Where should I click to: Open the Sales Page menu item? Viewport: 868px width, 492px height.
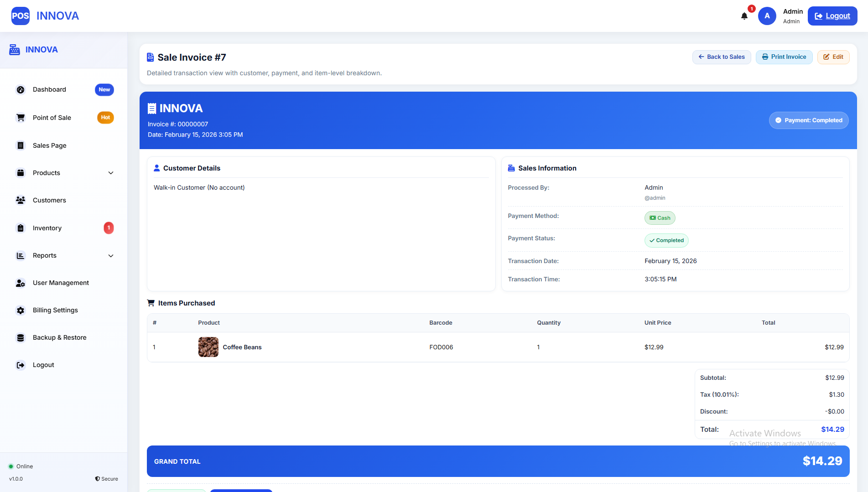[49, 145]
